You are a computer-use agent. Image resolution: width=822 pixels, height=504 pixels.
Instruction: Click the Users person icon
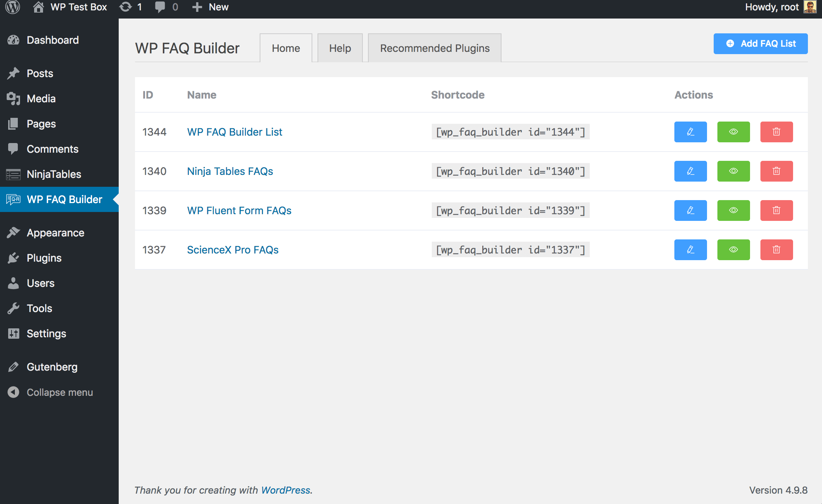13,283
